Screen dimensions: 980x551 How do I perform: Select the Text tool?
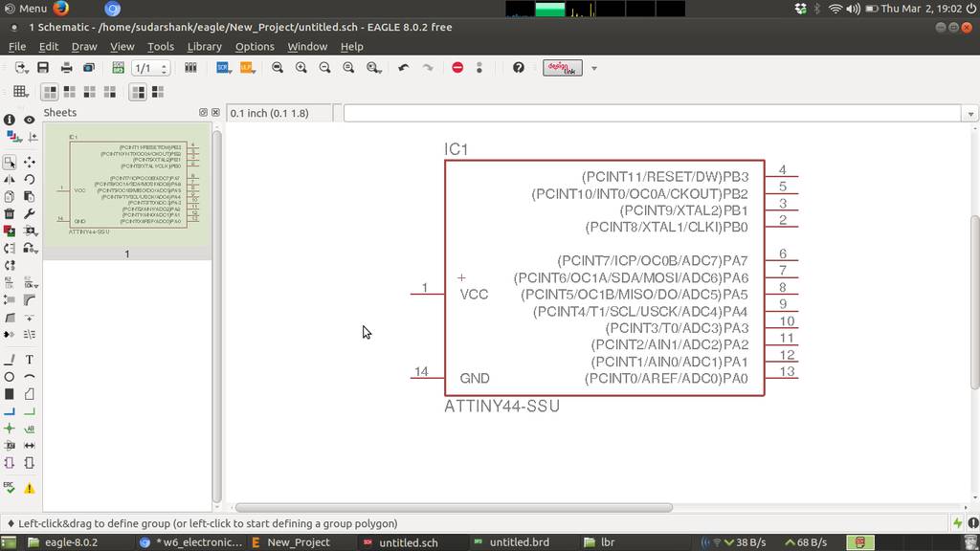(x=30, y=360)
